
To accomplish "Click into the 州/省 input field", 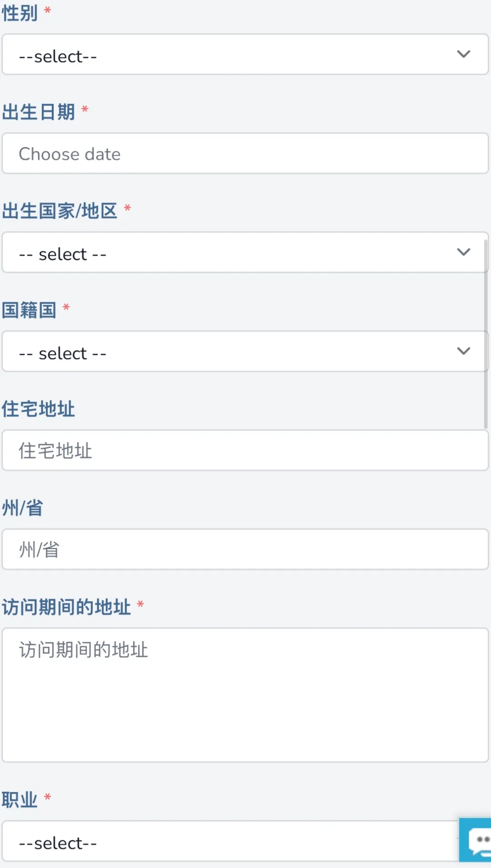I will coord(245,549).
